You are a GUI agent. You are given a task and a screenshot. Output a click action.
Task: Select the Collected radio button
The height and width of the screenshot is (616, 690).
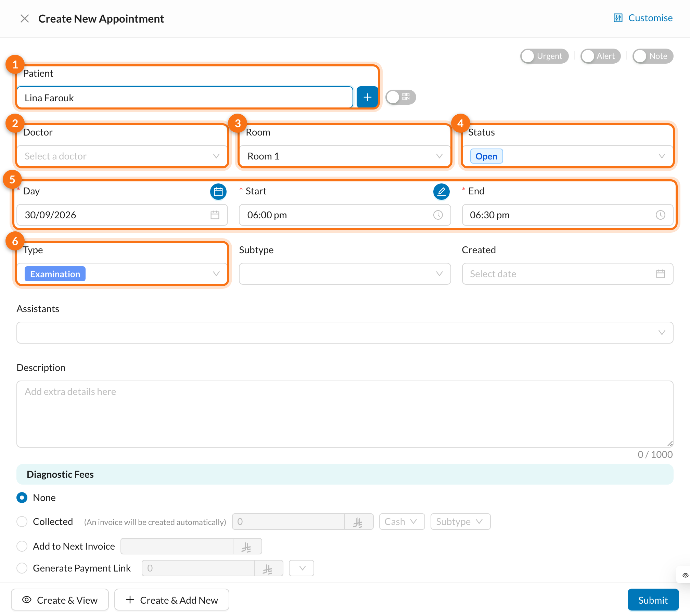click(x=22, y=522)
